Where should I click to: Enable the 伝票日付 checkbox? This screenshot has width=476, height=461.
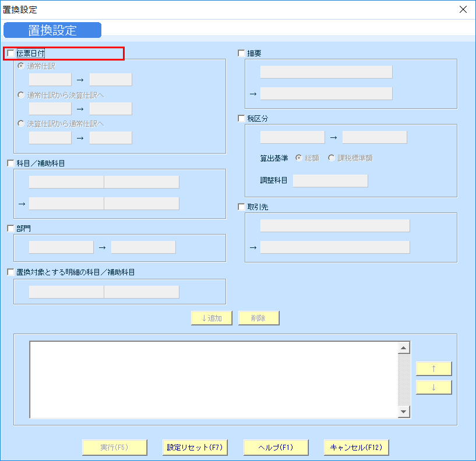click(x=10, y=53)
